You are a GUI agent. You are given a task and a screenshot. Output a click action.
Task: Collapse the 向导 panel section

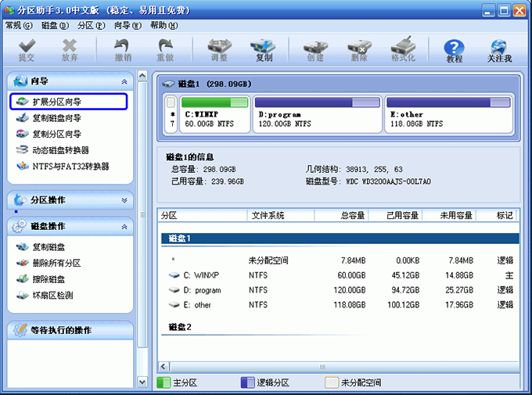(x=124, y=81)
